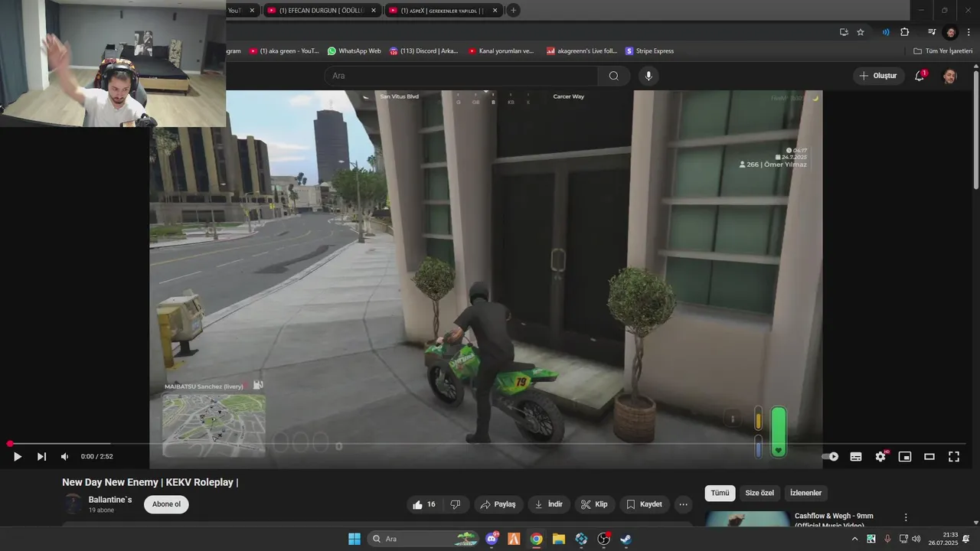Image resolution: width=980 pixels, height=551 pixels.
Task: Click the video progress bar
Action: coord(487,444)
